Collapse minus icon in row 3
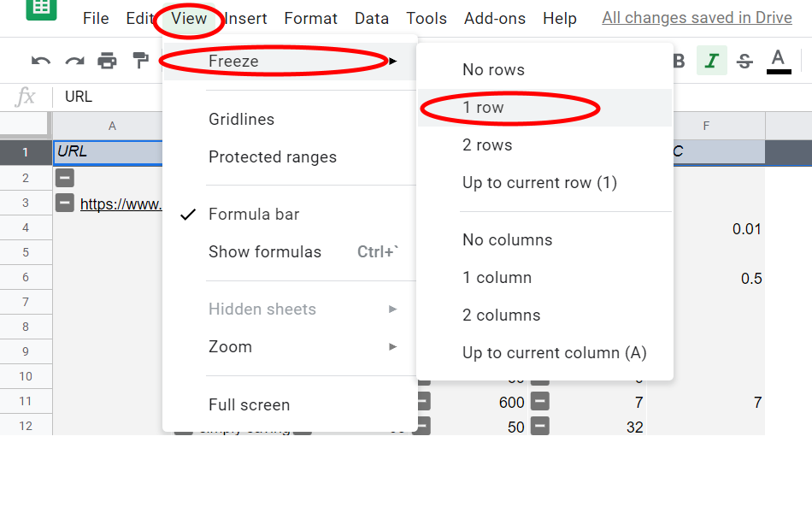The image size is (812, 513). pyautogui.click(x=65, y=203)
